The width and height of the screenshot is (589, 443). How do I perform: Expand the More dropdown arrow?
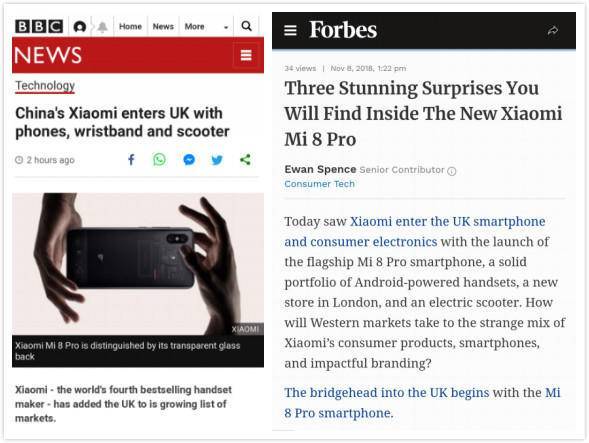click(x=226, y=27)
